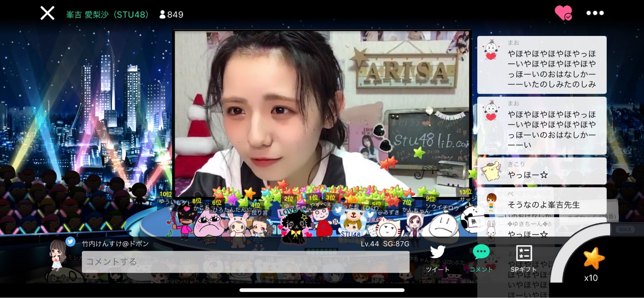Tap まお's baby avatar in first comment
644x298 pixels.
[x=491, y=50]
